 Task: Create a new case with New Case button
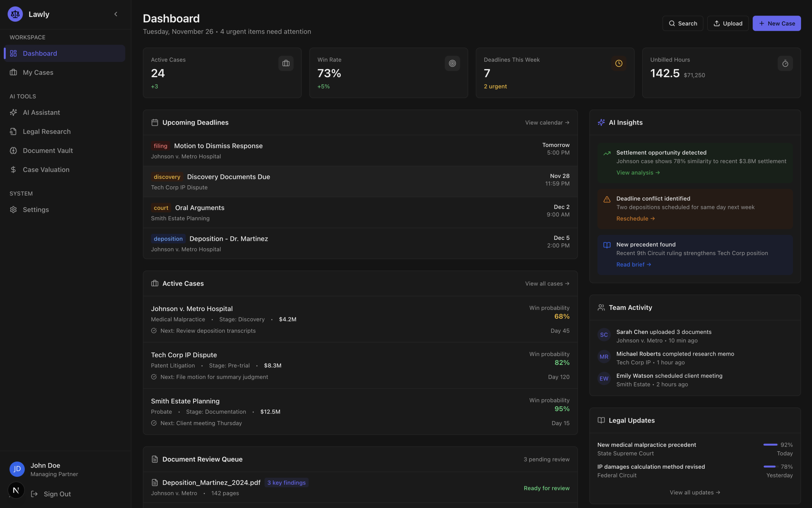coord(777,23)
